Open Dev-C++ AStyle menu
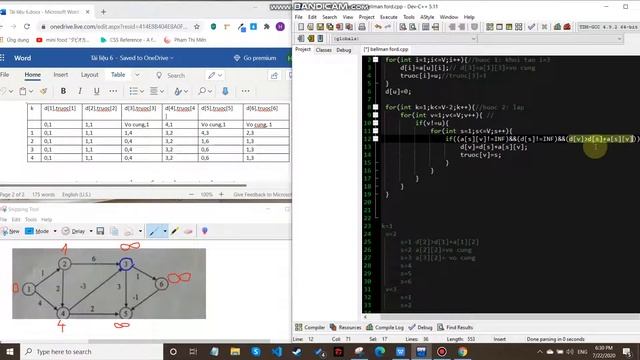 pos(427,17)
